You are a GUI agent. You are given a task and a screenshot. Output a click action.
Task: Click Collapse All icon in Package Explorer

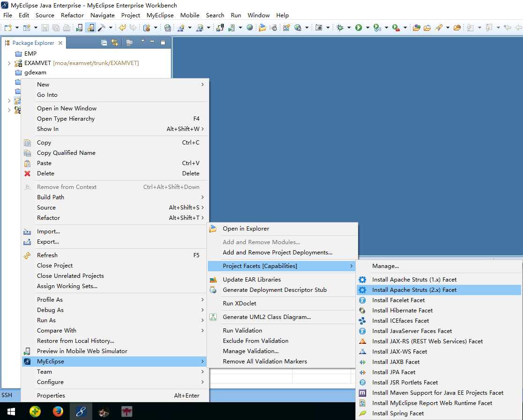pos(104,43)
